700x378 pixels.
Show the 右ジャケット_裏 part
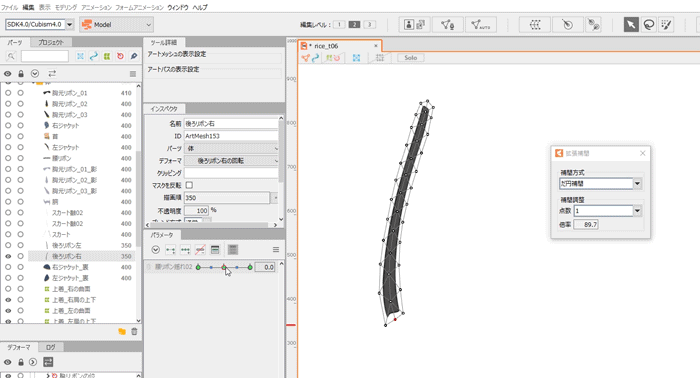(x=8, y=267)
